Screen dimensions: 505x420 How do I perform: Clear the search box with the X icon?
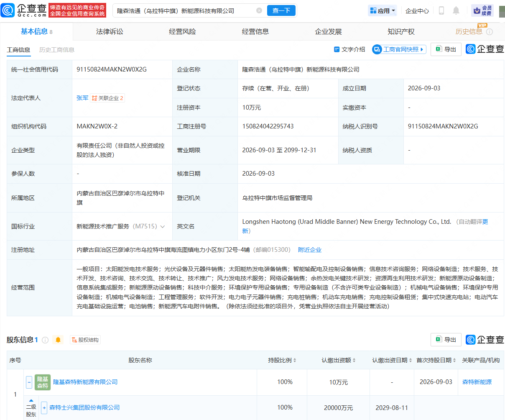click(x=259, y=10)
